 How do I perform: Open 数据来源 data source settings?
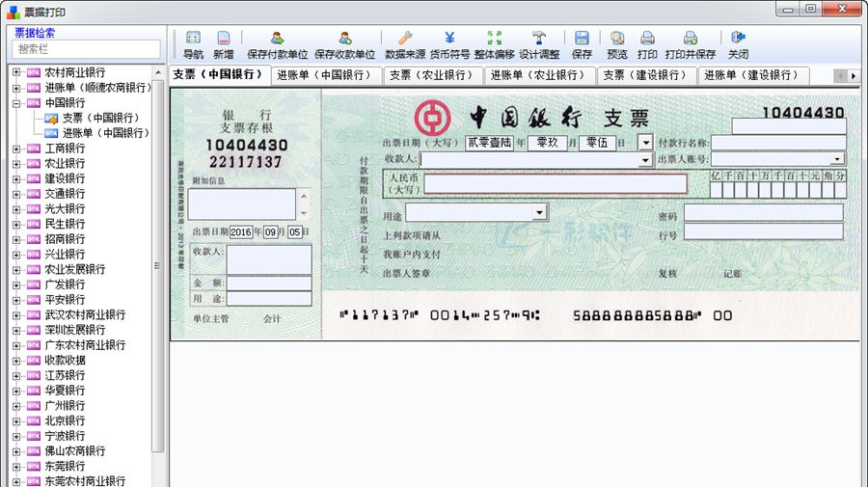pos(405,45)
